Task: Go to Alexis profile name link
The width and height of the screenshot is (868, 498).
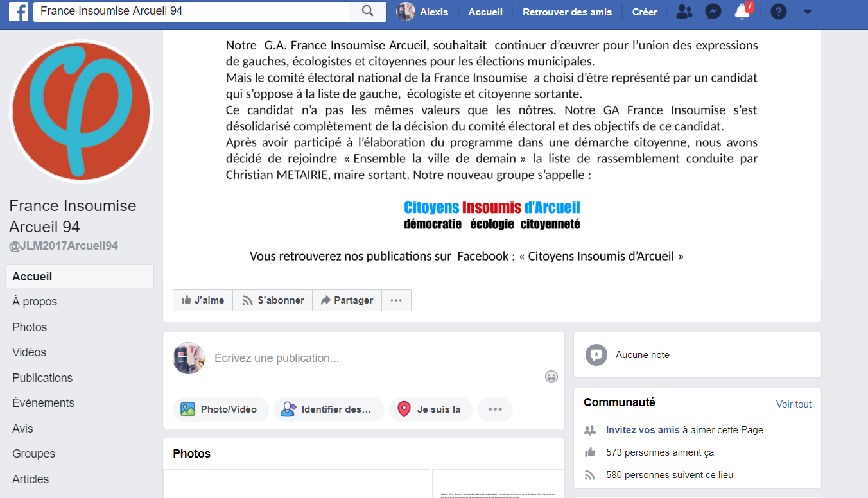Action: [434, 12]
